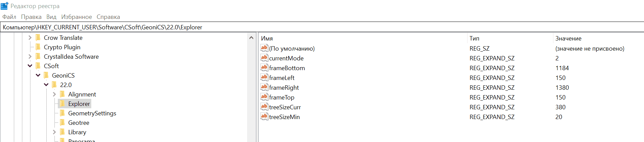The width and height of the screenshot is (644, 142).
Task: Open the Справка menu
Action: [108, 17]
